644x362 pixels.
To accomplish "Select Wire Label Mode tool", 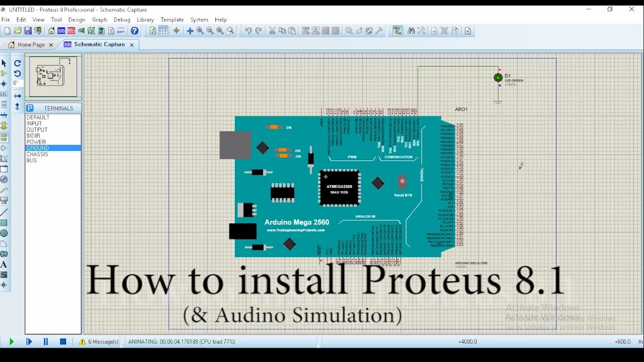I will [x=4, y=94].
